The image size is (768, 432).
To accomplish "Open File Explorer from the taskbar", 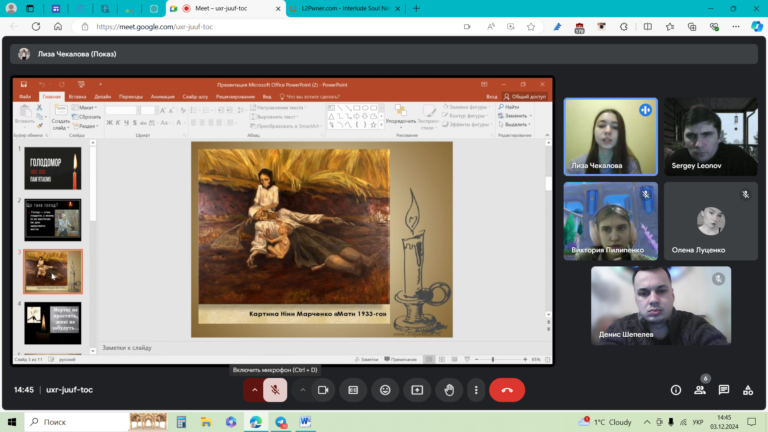I will point(206,422).
